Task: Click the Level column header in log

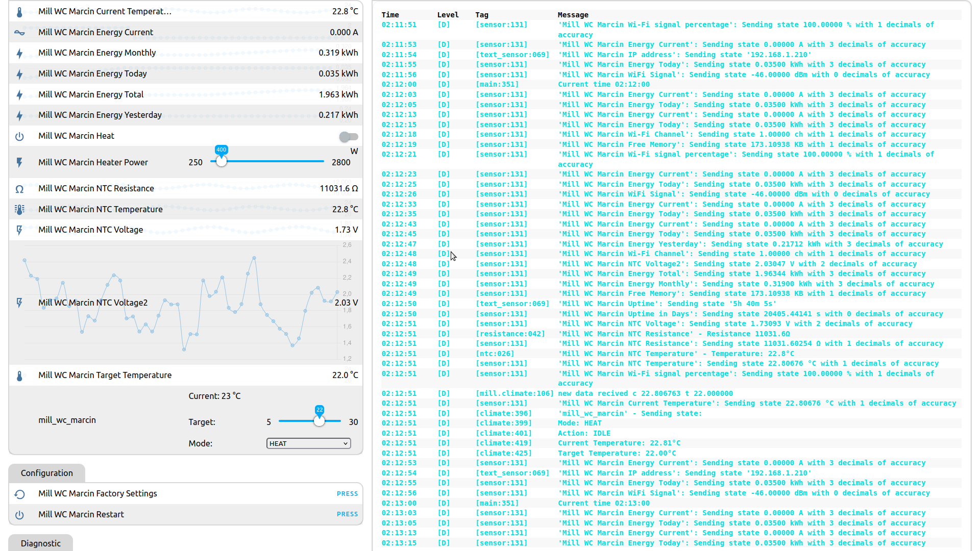Action: 448,15
